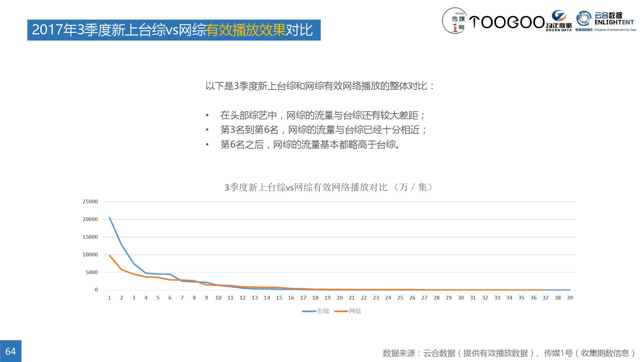Viewport: 644px width, 362px height.
Task: Click the slide title banner
Action: click(174, 30)
